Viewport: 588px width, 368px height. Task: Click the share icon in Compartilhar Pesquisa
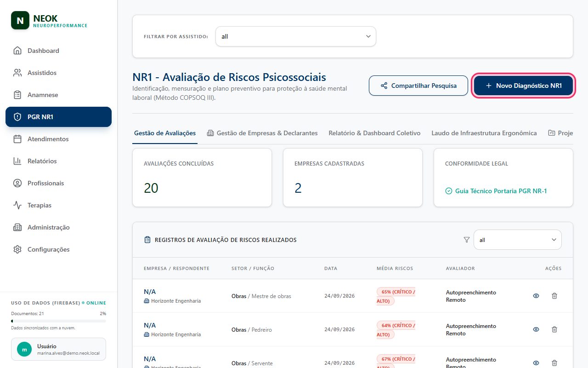click(x=384, y=86)
